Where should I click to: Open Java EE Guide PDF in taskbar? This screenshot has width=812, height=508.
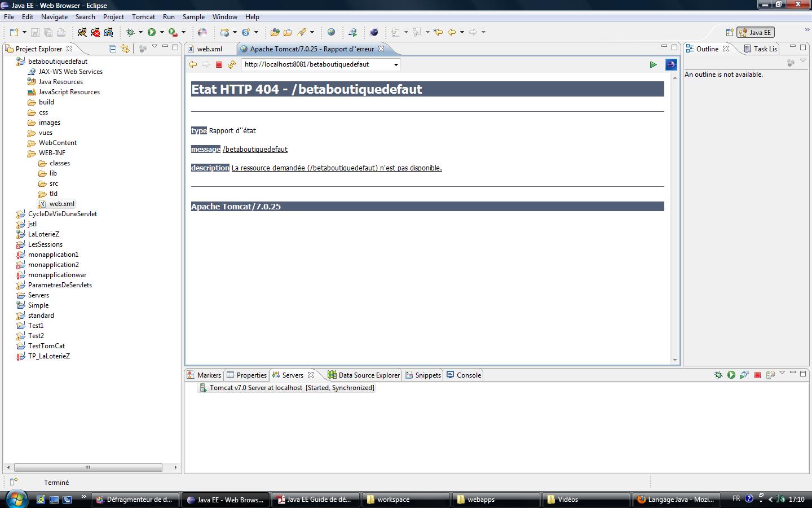point(315,500)
